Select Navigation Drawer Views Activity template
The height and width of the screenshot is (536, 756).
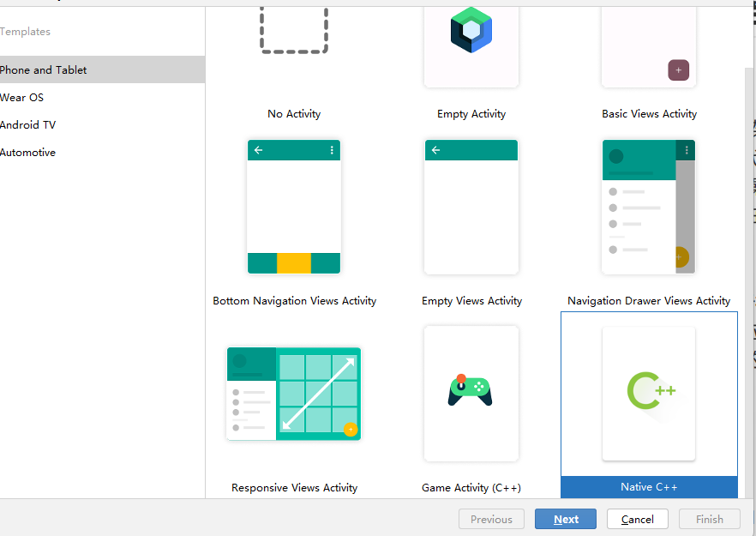(649, 207)
